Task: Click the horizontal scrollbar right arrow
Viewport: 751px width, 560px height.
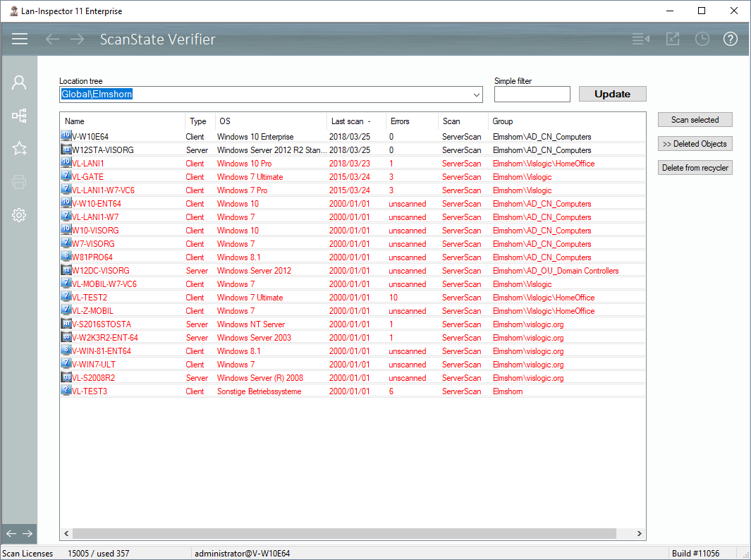Action: [640, 534]
